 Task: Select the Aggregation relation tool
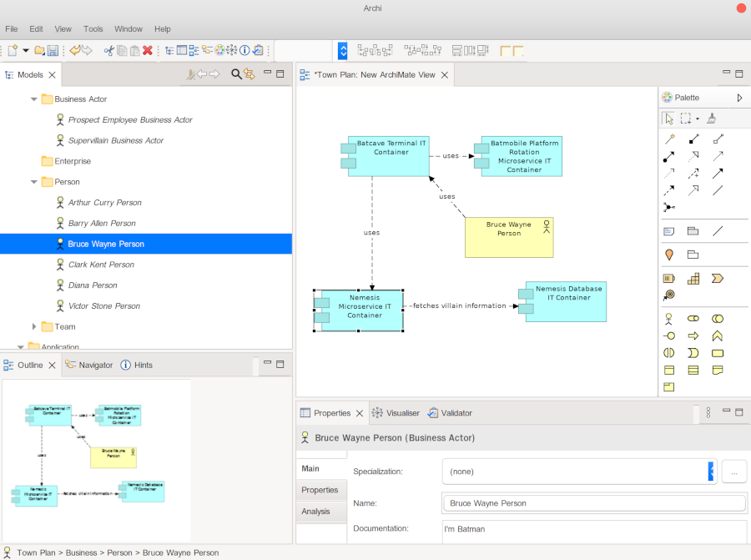pos(718,139)
